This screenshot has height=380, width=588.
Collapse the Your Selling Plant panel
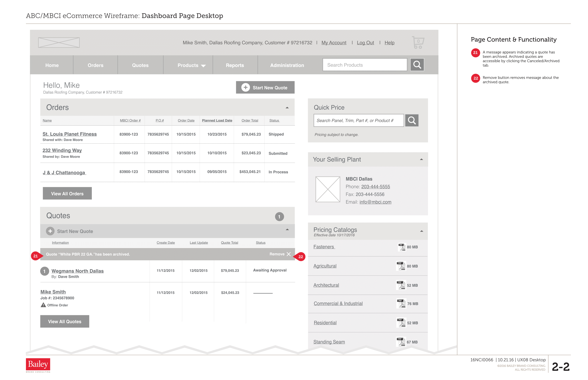[x=421, y=159]
